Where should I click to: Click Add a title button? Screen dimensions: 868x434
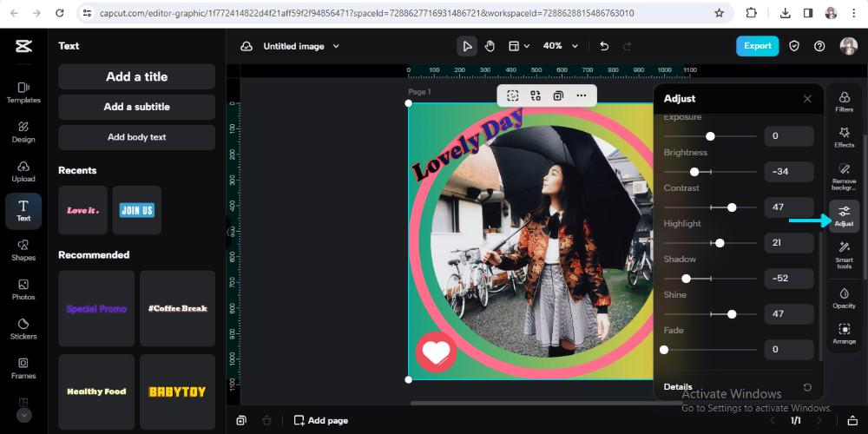pyautogui.click(x=137, y=76)
